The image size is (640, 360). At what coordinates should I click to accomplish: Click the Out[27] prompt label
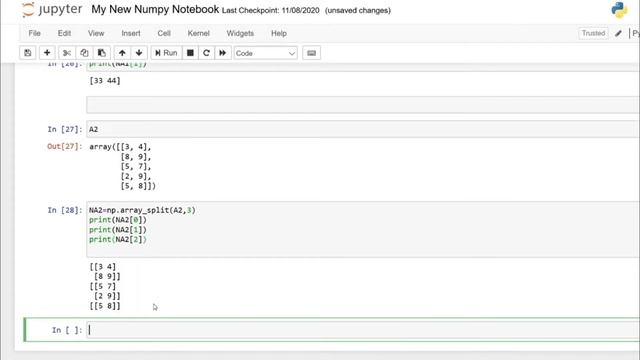pos(64,147)
